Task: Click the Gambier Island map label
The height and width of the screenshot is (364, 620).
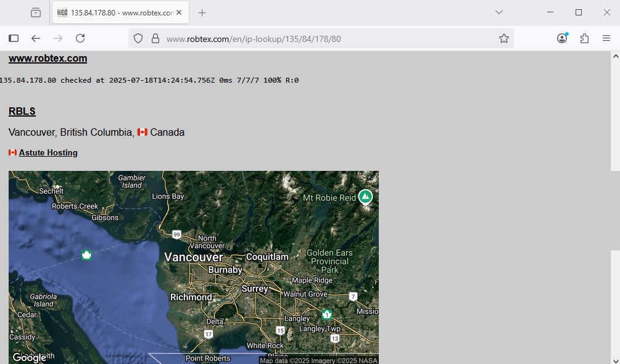Action: (x=131, y=182)
